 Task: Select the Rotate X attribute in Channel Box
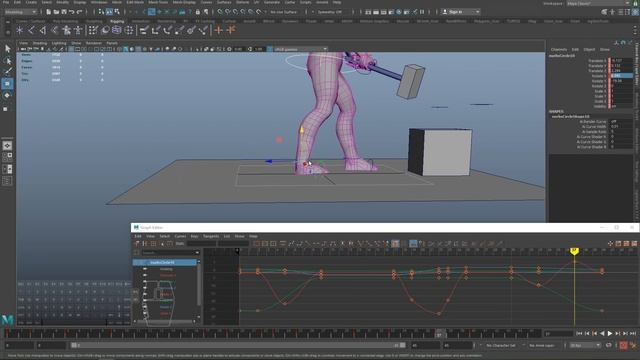(599, 76)
